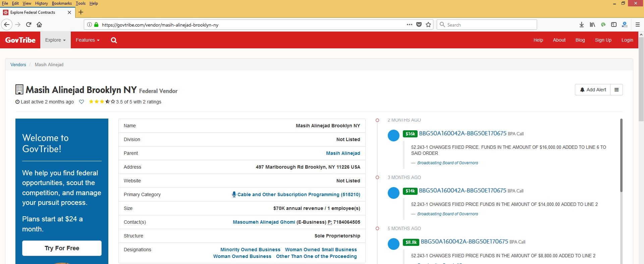Open the Edit menu

point(15,3)
